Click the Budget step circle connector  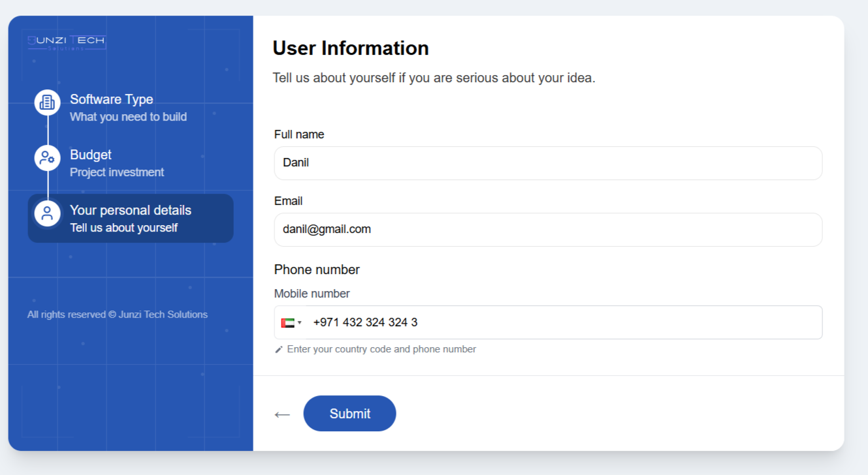(x=46, y=157)
